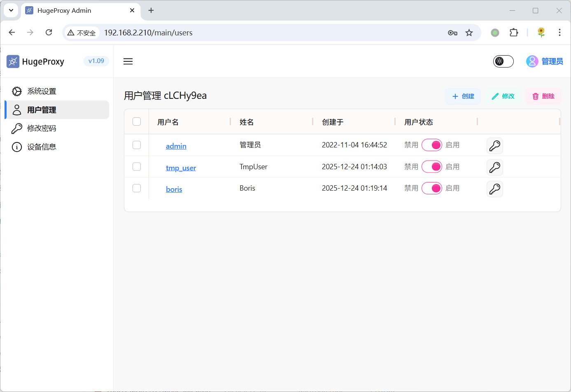This screenshot has height=392, width=571.
Task: Open 系统设置 in the sidebar
Action: tap(41, 91)
